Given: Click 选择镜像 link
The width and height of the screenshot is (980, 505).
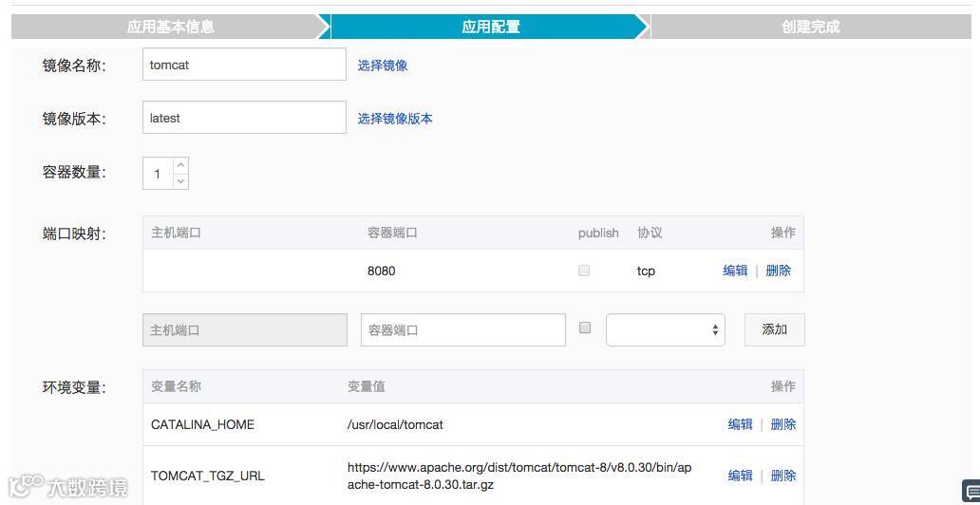Looking at the screenshot, I should tap(383, 65).
